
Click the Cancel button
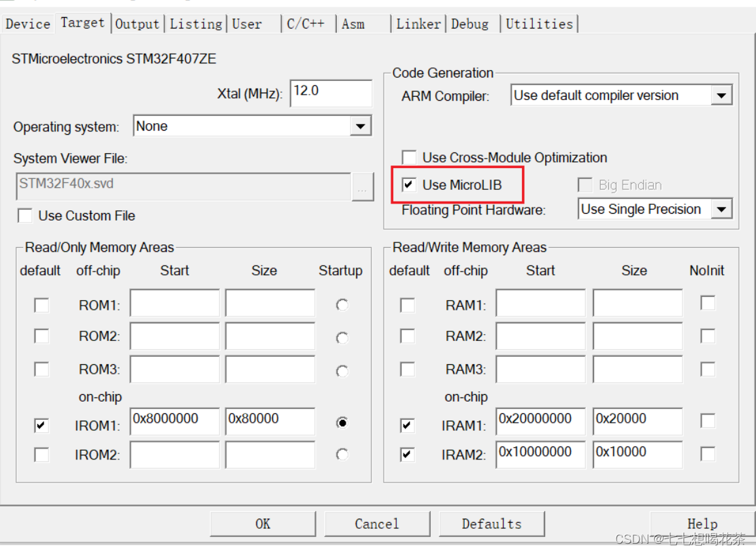click(377, 524)
